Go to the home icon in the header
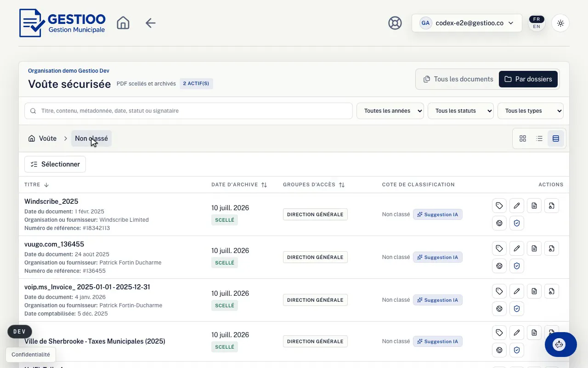588x368 pixels. pos(123,23)
